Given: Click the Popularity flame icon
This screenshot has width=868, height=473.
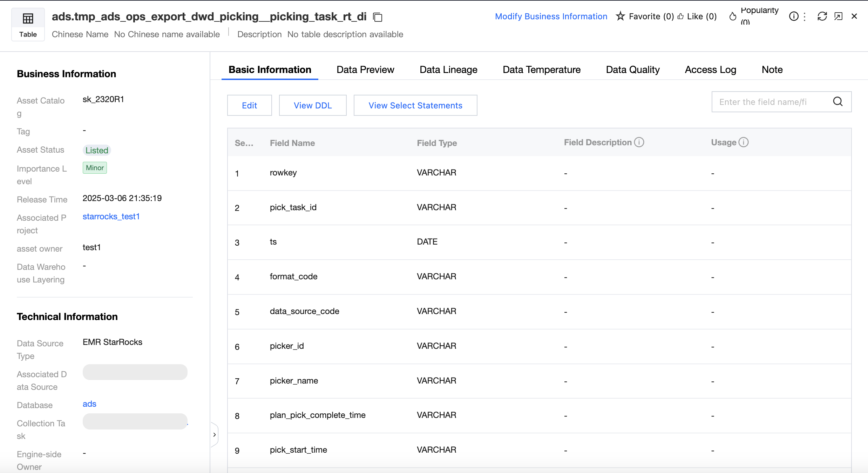Looking at the screenshot, I should [x=733, y=16].
